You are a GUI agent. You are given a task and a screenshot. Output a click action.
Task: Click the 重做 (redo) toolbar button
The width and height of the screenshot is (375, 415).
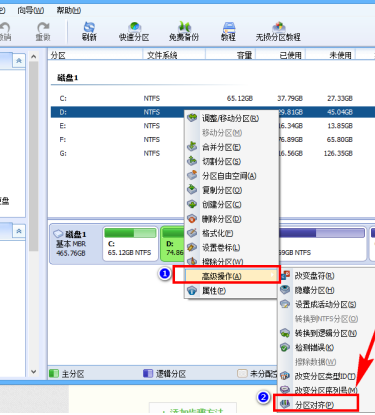(x=43, y=31)
